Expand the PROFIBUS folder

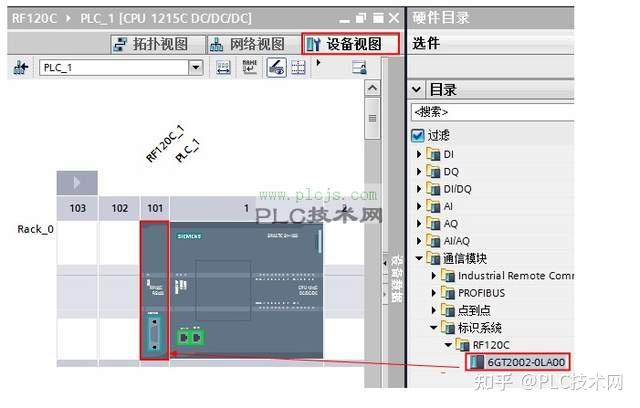(x=433, y=293)
